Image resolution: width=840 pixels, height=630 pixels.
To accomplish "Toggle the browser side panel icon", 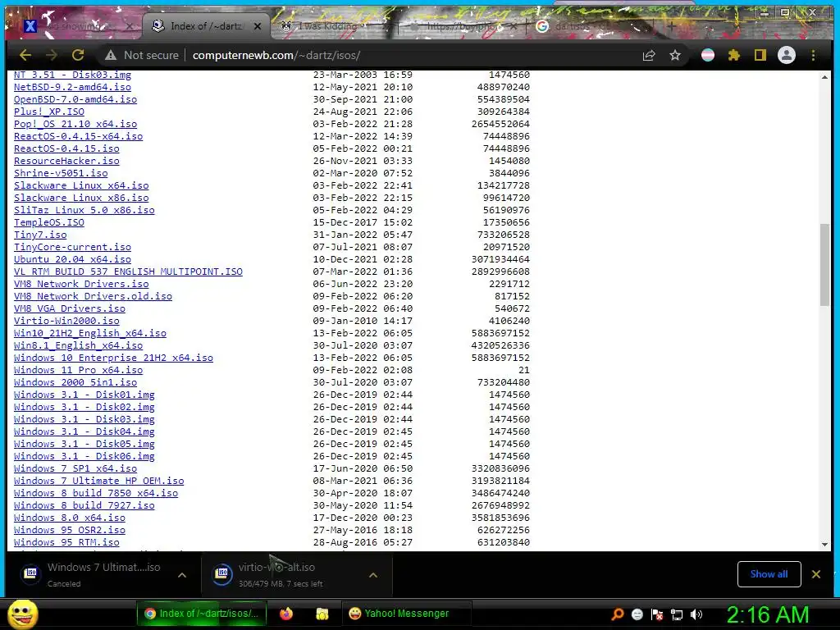I will pyautogui.click(x=760, y=55).
